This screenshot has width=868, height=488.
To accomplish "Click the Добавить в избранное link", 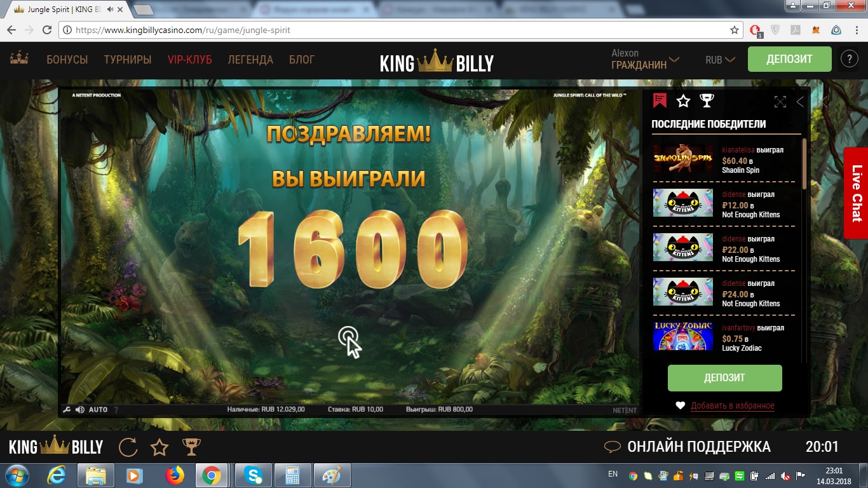I will pos(733,405).
